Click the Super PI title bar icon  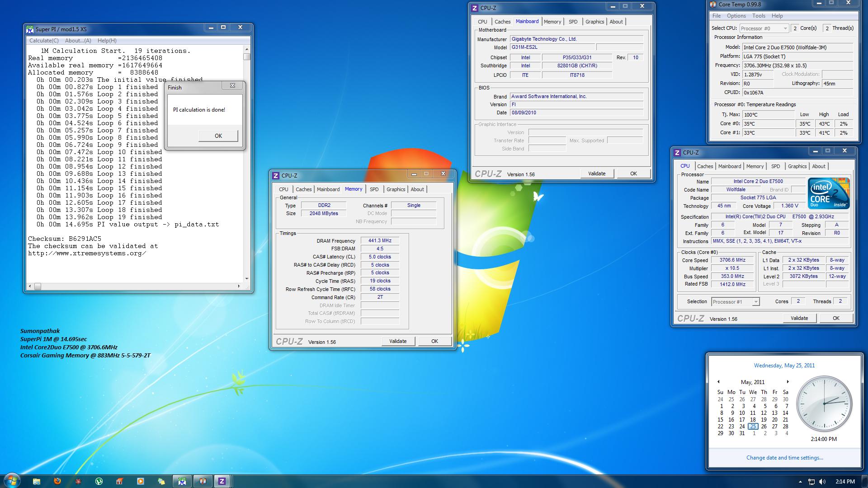[30, 29]
